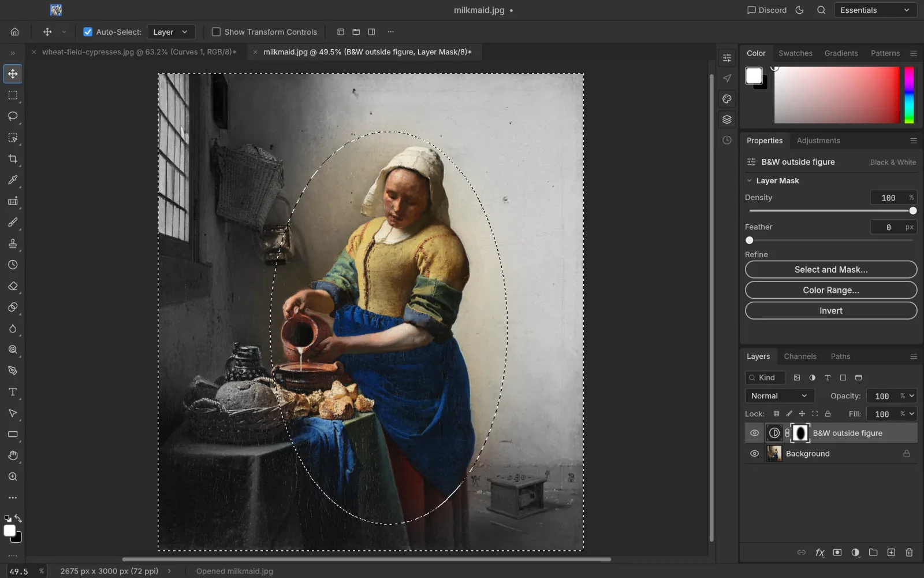Select the Lasso tool

click(x=13, y=116)
